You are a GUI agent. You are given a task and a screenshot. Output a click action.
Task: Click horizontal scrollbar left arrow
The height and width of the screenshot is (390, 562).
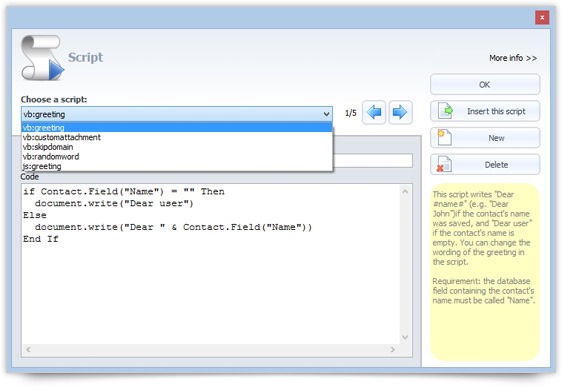point(28,349)
